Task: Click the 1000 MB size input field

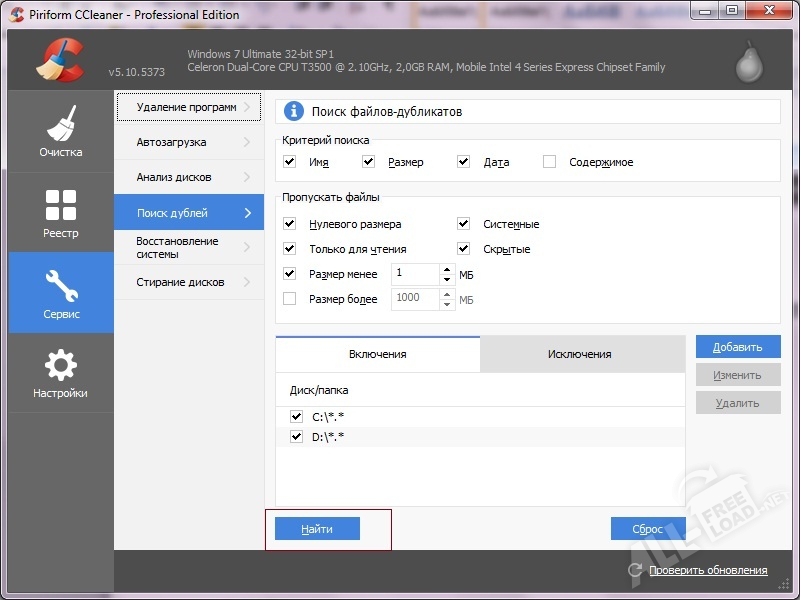Action: click(x=415, y=299)
